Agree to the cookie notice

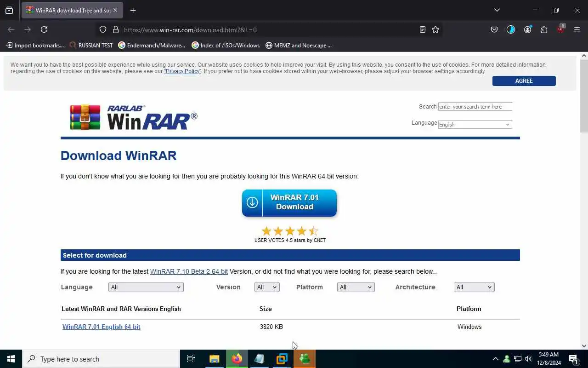point(524,80)
